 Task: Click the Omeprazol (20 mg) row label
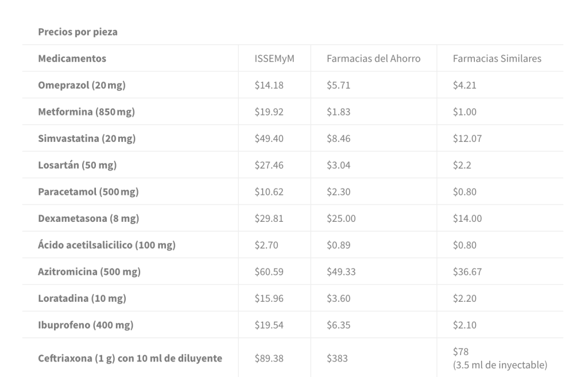click(x=82, y=86)
